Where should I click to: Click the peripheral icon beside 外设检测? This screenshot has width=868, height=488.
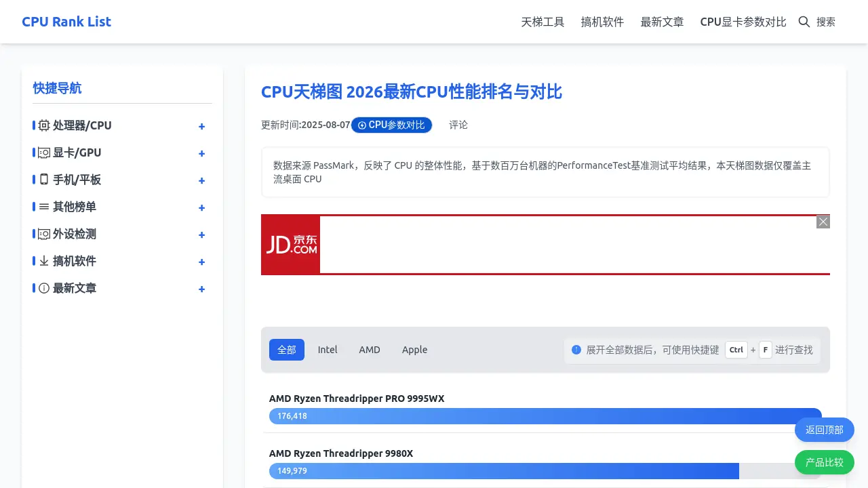44,234
